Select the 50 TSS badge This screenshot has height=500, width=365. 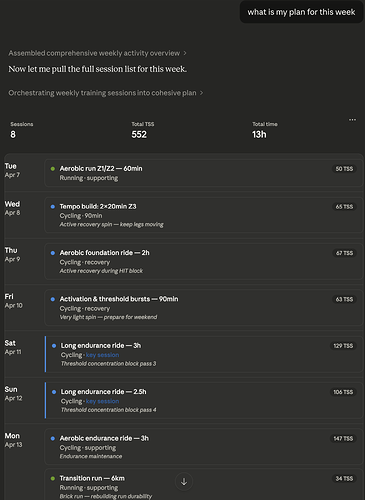pos(344,169)
